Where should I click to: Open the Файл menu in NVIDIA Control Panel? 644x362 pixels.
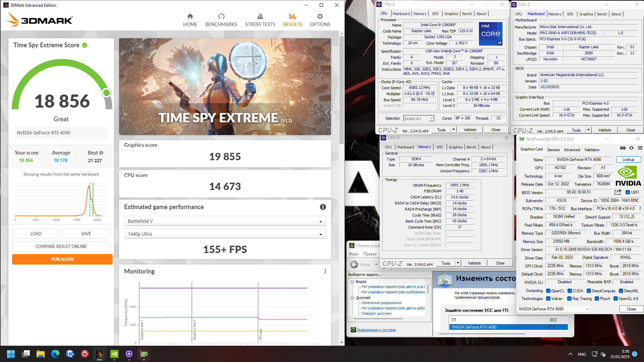[354, 254]
